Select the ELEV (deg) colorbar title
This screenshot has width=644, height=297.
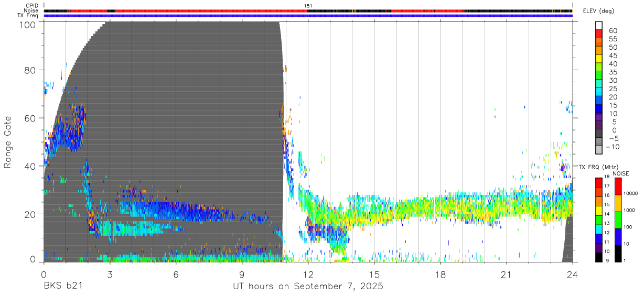click(x=598, y=11)
